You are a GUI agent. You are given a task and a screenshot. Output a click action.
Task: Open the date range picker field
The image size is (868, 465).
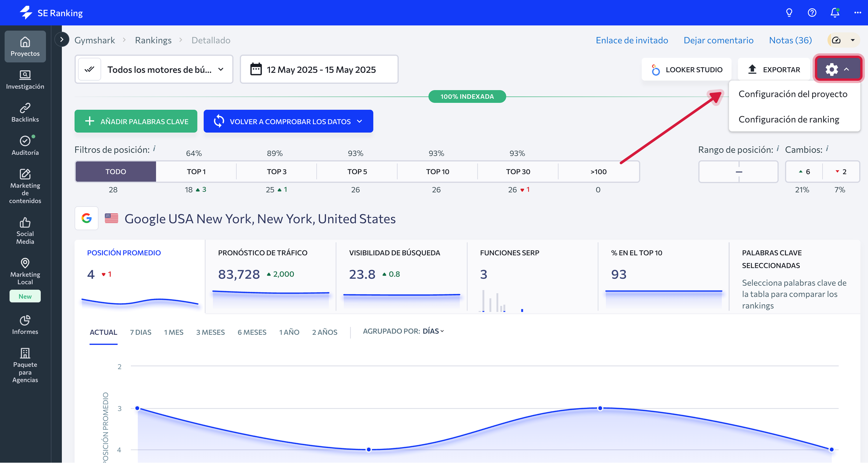click(319, 70)
